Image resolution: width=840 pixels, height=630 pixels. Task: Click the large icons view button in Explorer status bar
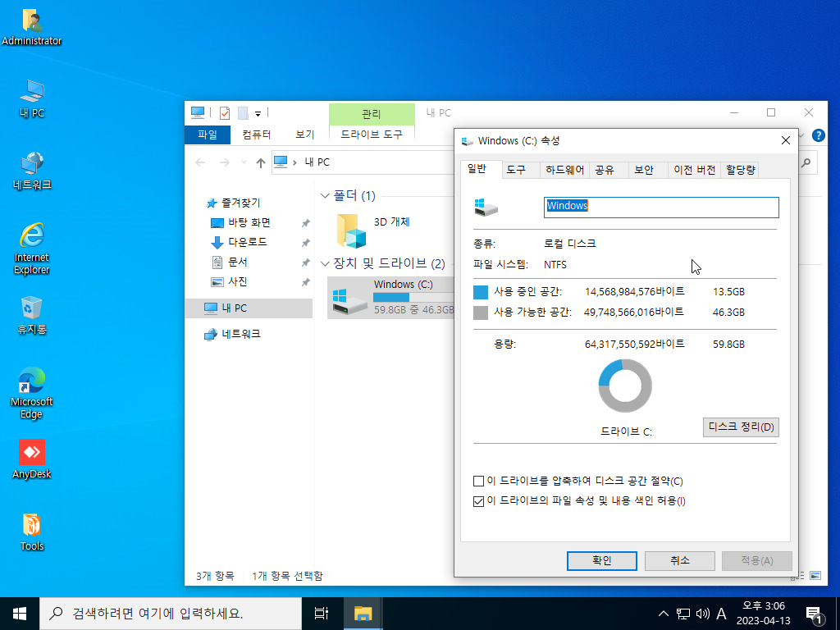[815, 575]
